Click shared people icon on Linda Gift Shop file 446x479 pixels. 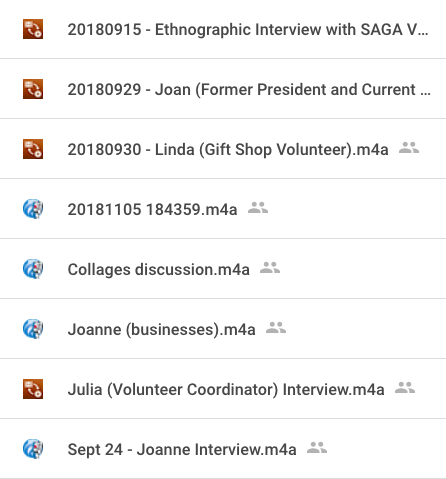pyautogui.click(x=409, y=148)
